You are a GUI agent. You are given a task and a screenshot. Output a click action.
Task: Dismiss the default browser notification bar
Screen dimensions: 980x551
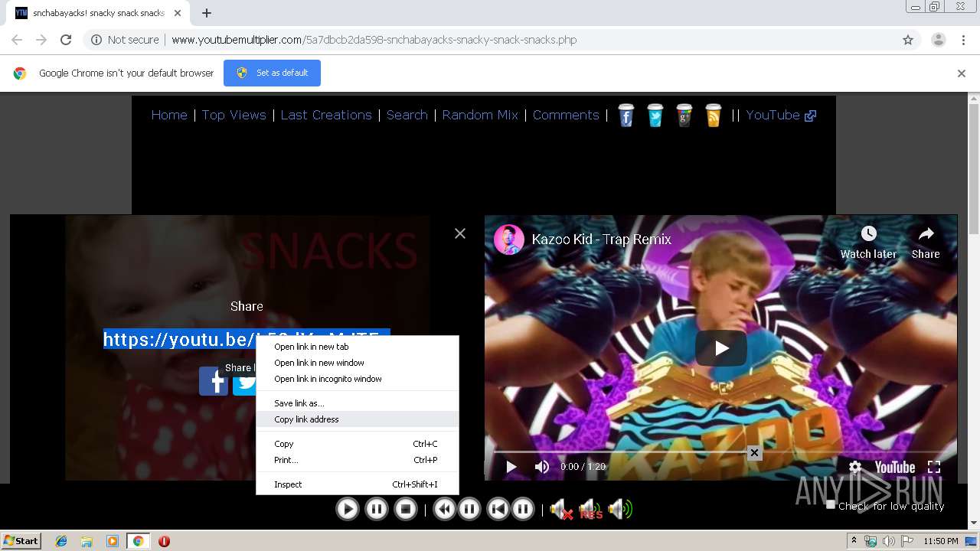(x=962, y=73)
